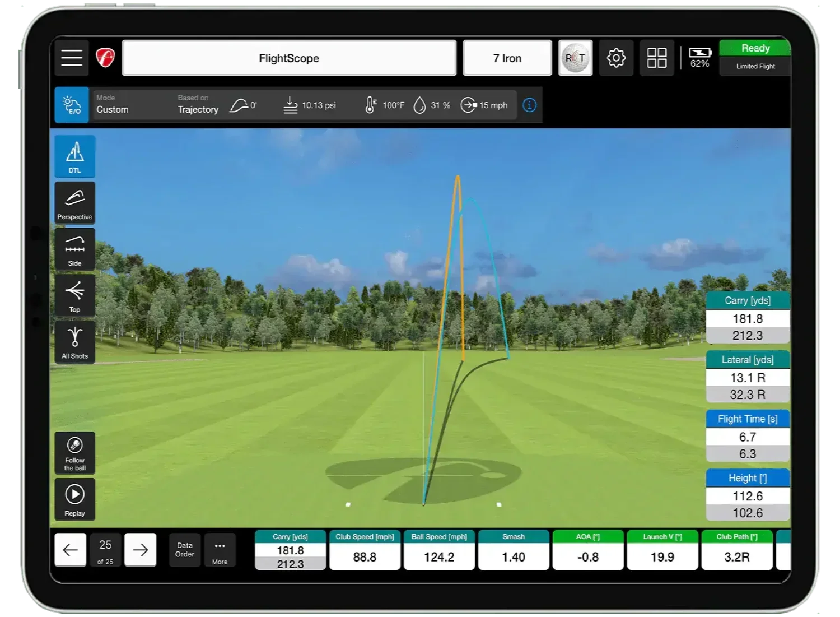Screen dimensions: 840x617
Task: Open the hamburger menu
Action: (x=72, y=58)
